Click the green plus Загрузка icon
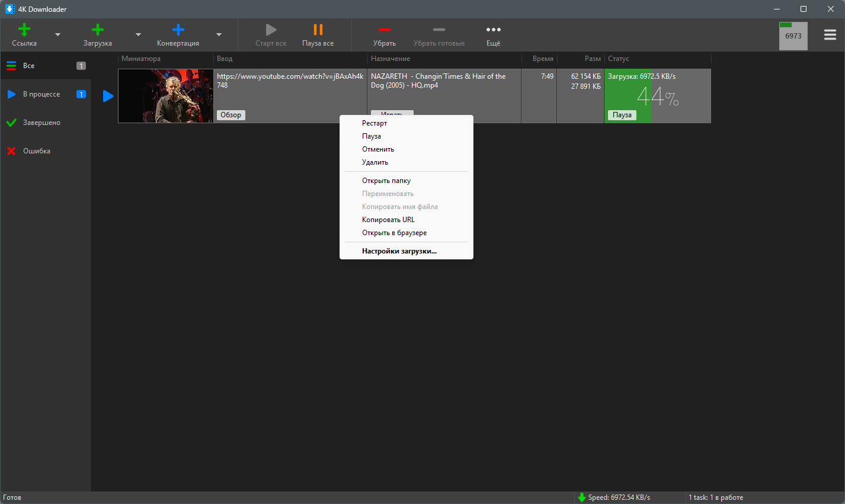The width and height of the screenshot is (845, 504). [x=98, y=30]
